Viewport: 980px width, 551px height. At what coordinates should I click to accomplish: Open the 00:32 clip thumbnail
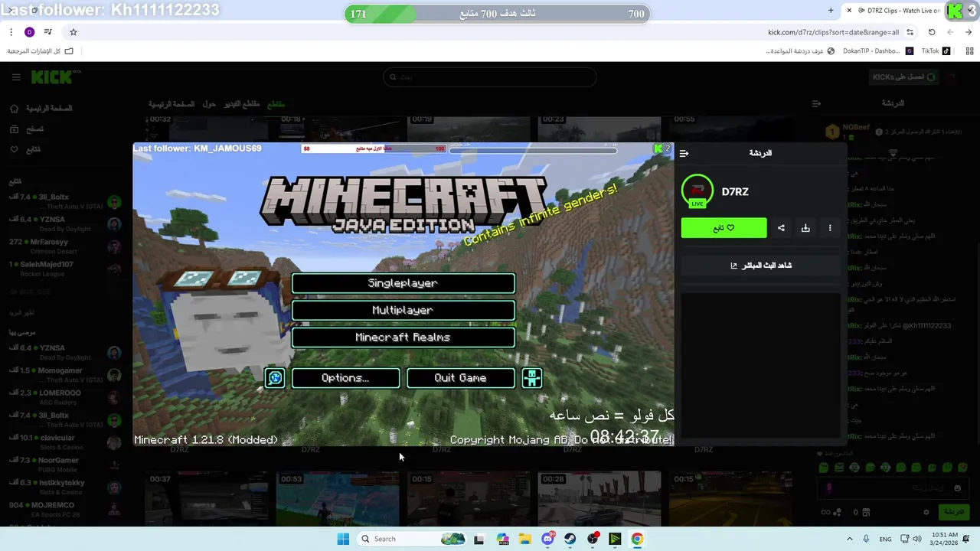tap(207, 129)
